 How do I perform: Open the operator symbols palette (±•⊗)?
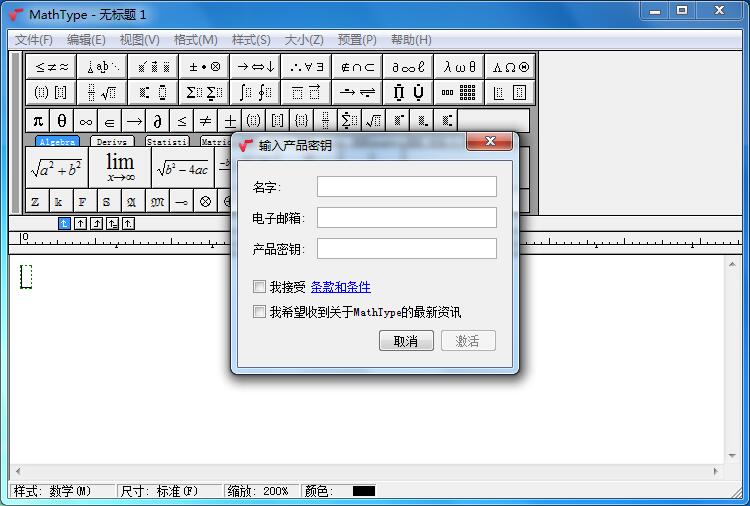[x=205, y=67]
